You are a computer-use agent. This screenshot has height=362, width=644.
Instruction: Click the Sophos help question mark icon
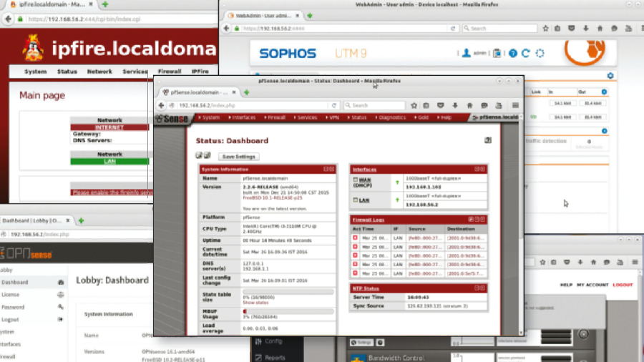[513, 53]
